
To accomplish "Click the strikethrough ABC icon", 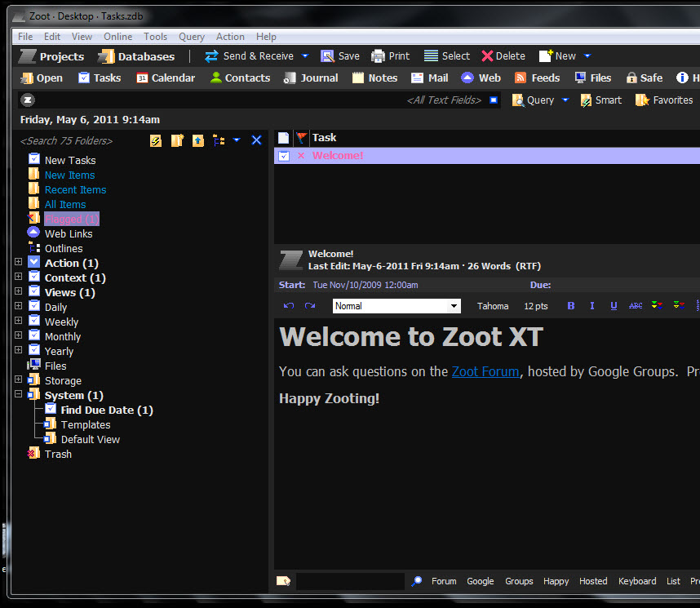I will pyautogui.click(x=636, y=306).
